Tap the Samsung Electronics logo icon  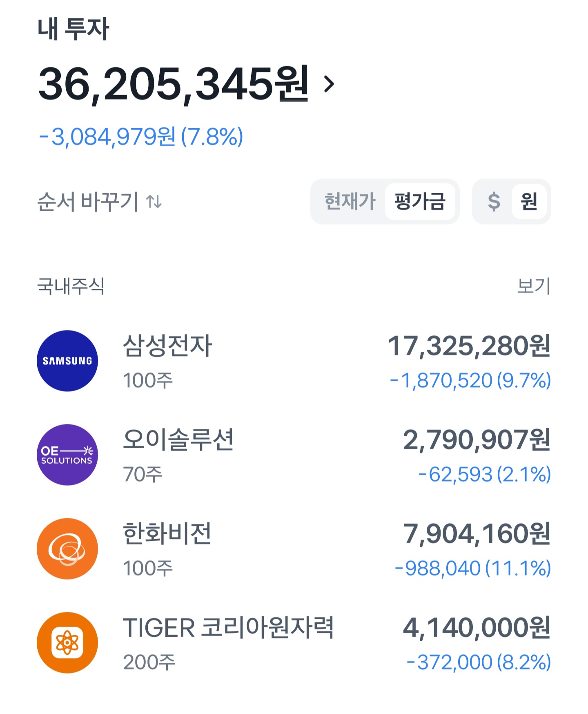pyautogui.click(x=67, y=361)
